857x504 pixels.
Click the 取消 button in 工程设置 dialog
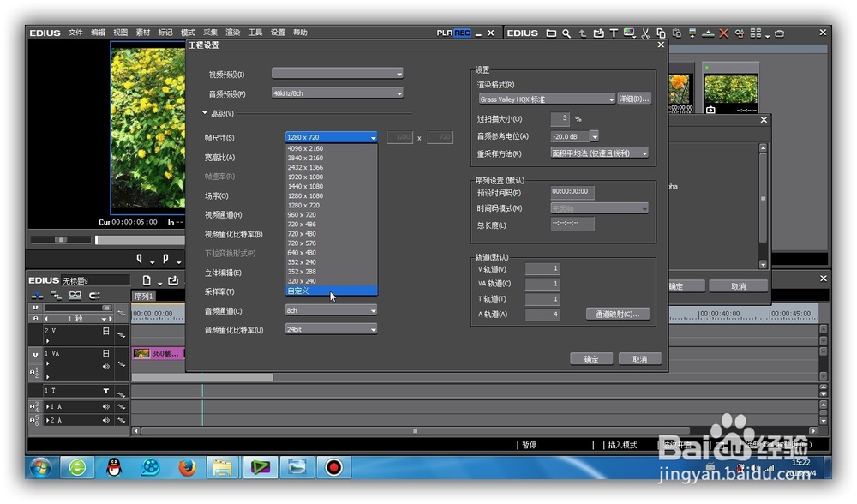[639, 359]
